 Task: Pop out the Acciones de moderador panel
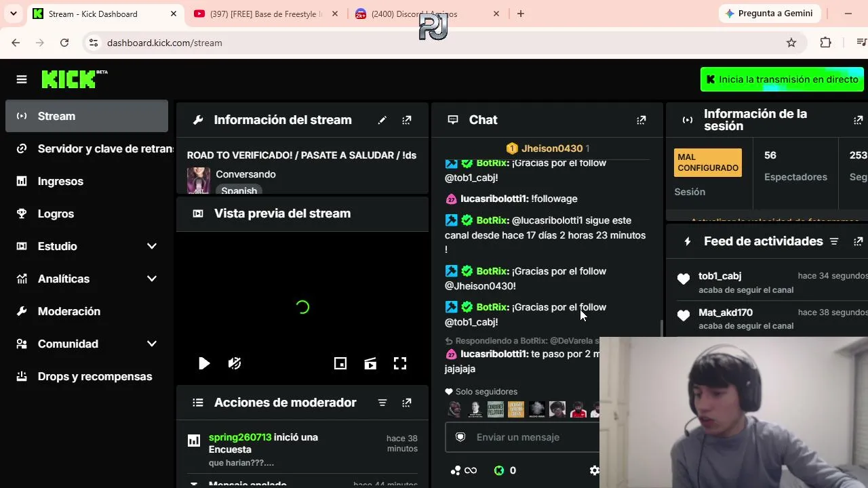[407, 403]
